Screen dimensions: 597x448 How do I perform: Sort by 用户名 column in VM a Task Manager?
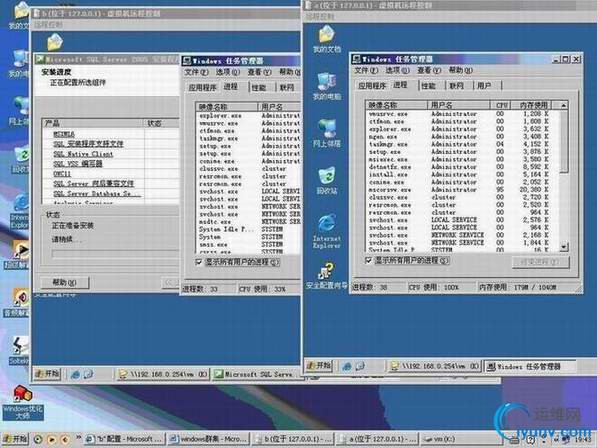click(458, 105)
